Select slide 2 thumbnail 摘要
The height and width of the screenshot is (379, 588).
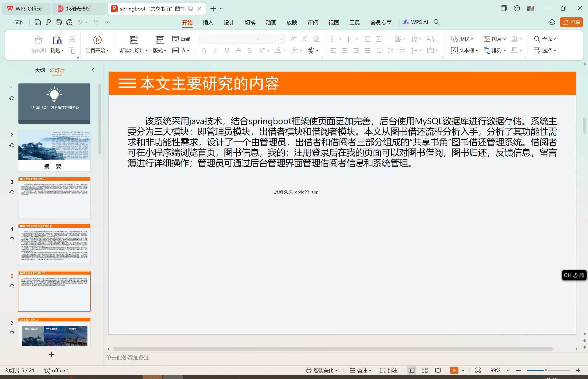pyautogui.click(x=54, y=150)
